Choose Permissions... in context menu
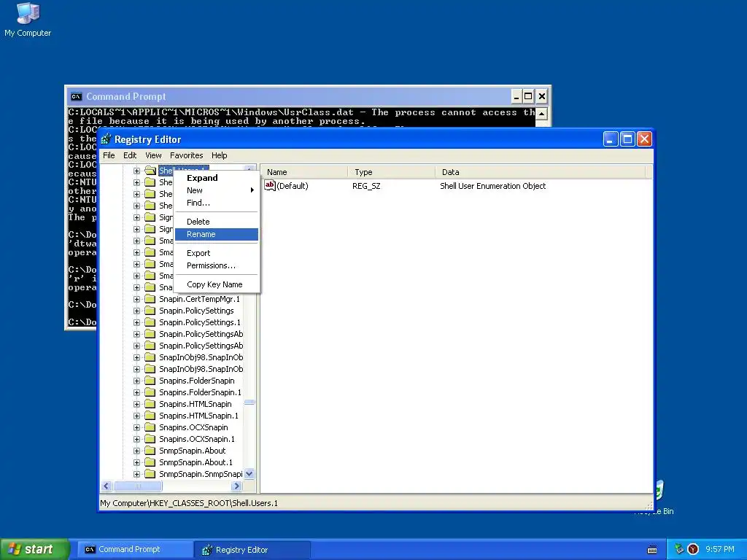Image resolution: width=747 pixels, height=560 pixels. pyautogui.click(x=217, y=265)
